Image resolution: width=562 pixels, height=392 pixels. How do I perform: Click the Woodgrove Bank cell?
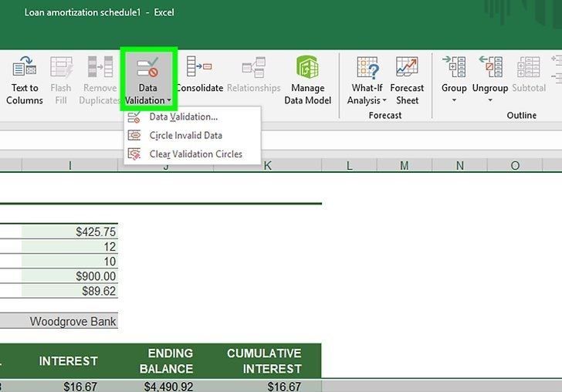pyautogui.click(x=69, y=321)
